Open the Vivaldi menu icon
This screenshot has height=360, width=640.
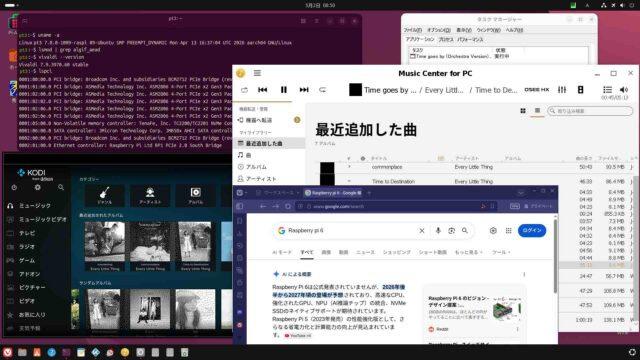tap(240, 193)
